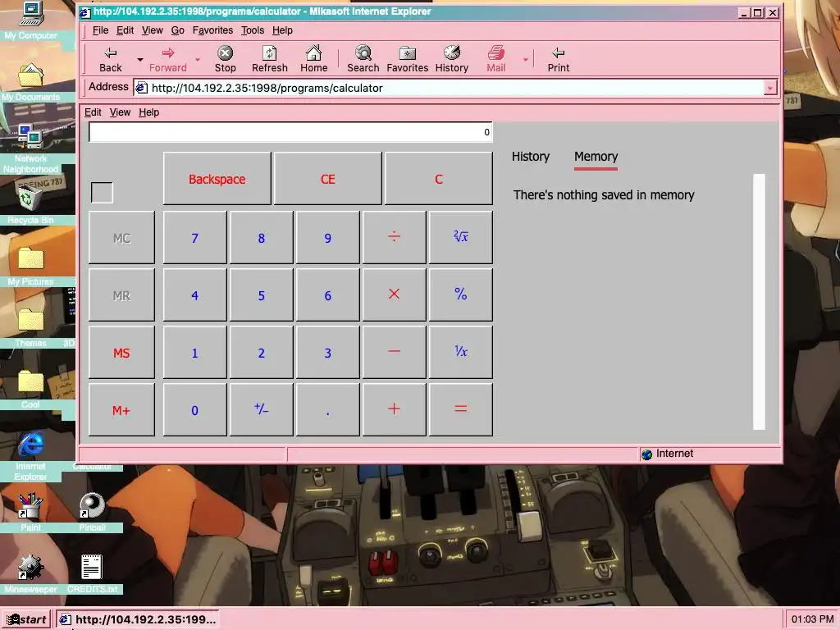Click the Backspace button
The width and height of the screenshot is (840, 630).
tap(217, 178)
